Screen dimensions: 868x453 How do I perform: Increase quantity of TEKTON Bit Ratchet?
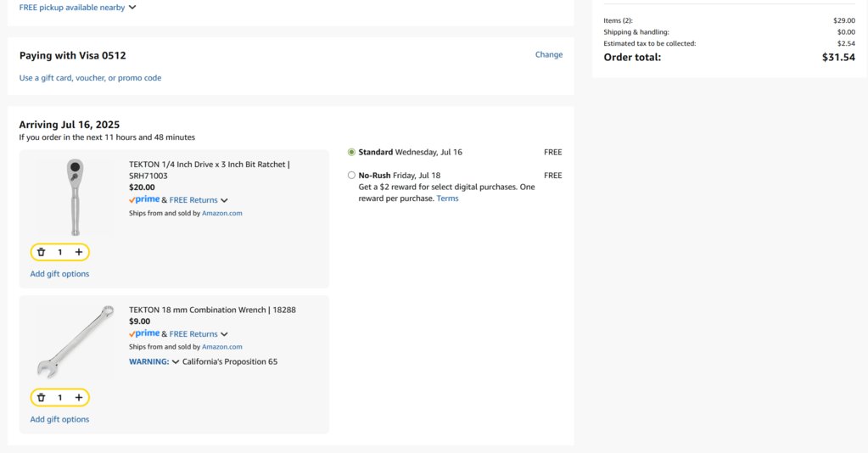(x=79, y=252)
